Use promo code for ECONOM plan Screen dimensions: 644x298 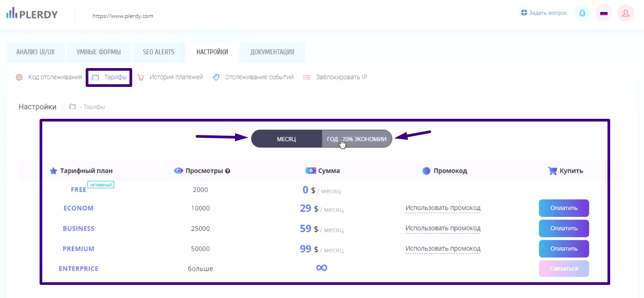click(x=443, y=208)
